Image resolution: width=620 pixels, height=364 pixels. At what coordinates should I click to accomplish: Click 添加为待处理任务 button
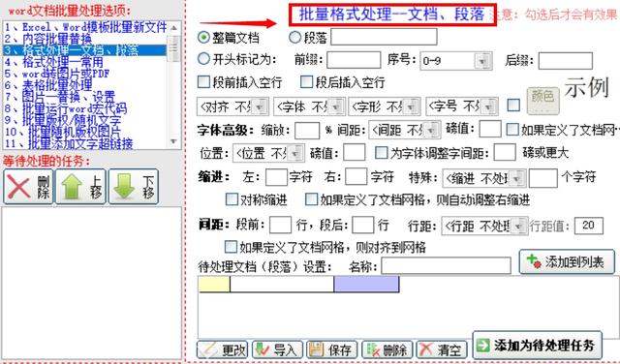coord(537,346)
